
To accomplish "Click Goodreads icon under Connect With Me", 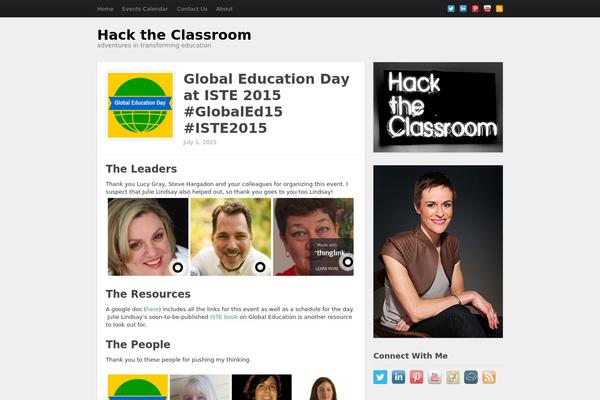I will 453,377.
